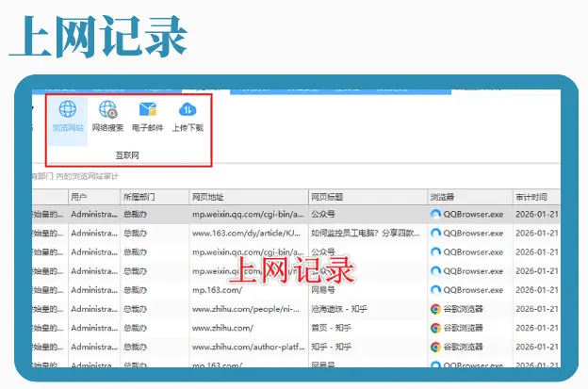
Task: Click 总裁办 department in the 首页 - 知乎 row
Action: (x=135, y=328)
